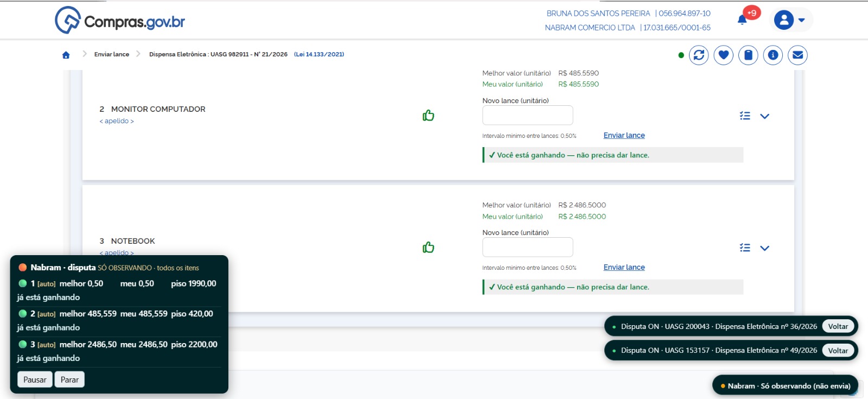
Task: Click apelido link under MONITOR COMPUTADOR
Action: click(x=117, y=121)
